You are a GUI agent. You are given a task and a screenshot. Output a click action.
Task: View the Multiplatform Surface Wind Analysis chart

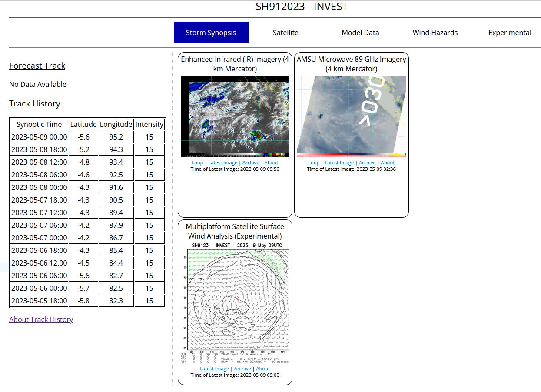point(235,300)
